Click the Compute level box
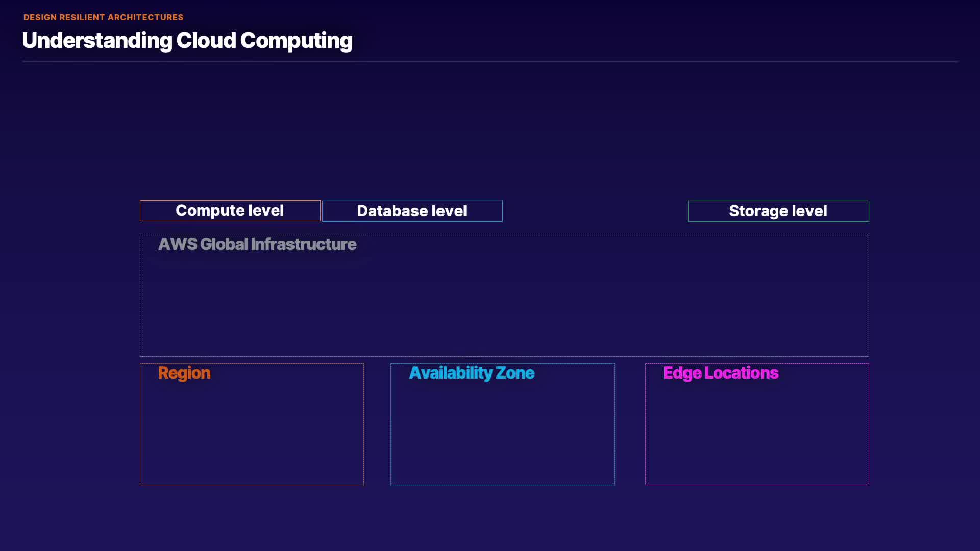The width and height of the screenshot is (980, 551). tap(230, 211)
